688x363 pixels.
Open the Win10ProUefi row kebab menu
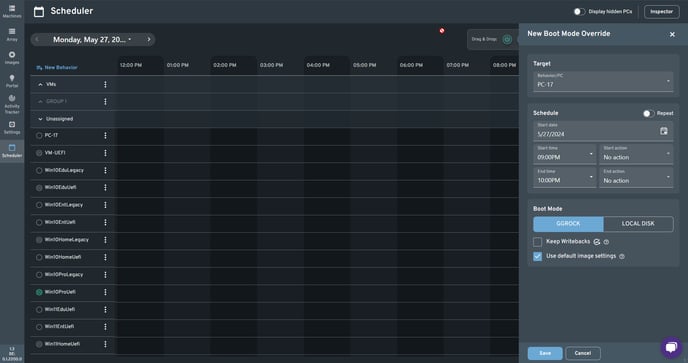(x=105, y=292)
